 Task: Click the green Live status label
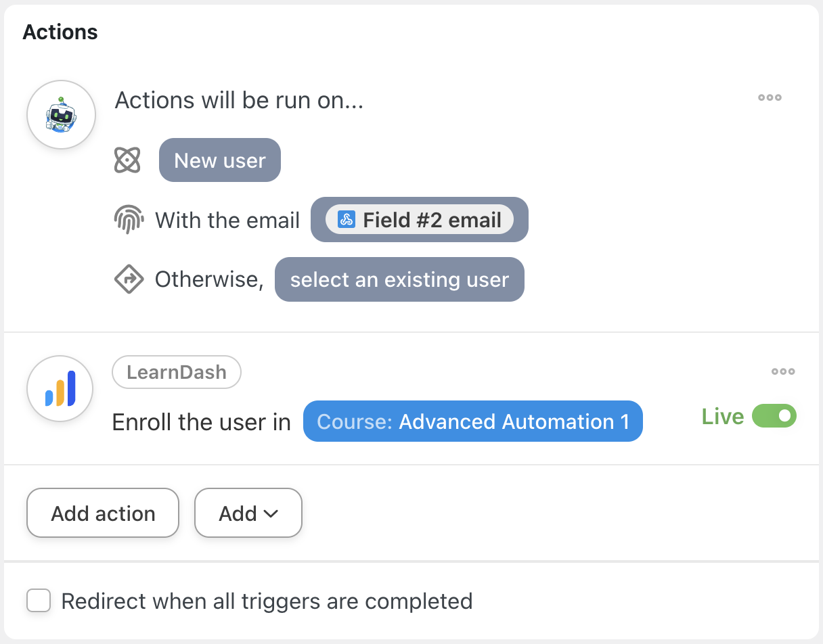[x=723, y=417]
